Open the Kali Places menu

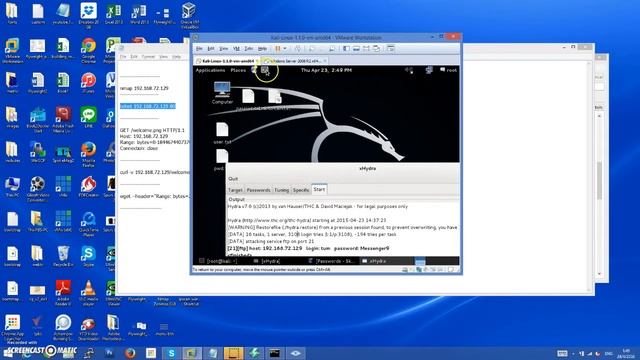click(238, 70)
